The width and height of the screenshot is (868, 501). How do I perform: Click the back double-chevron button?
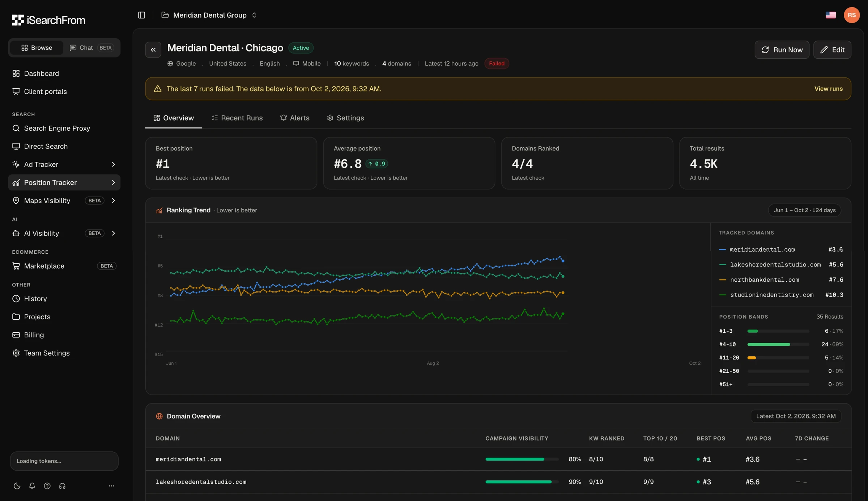click(153, 50)
